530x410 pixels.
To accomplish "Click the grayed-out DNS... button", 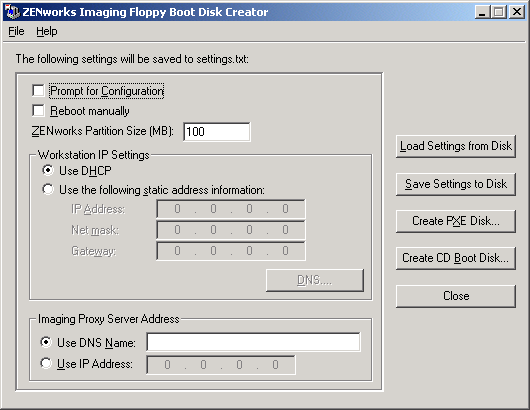I will tap(315, 280).
